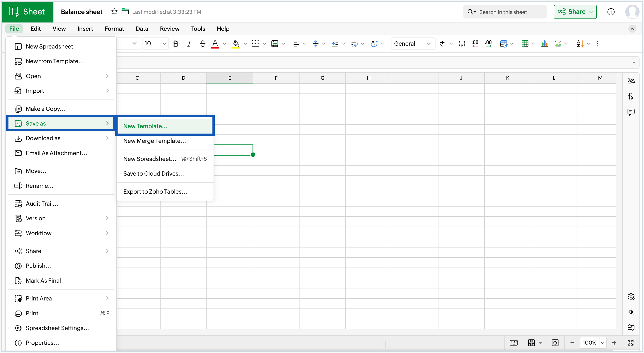The height and width of the screenshot is (353, 644).
Task: Open the Zia insights panel
Action: [631, 80]
